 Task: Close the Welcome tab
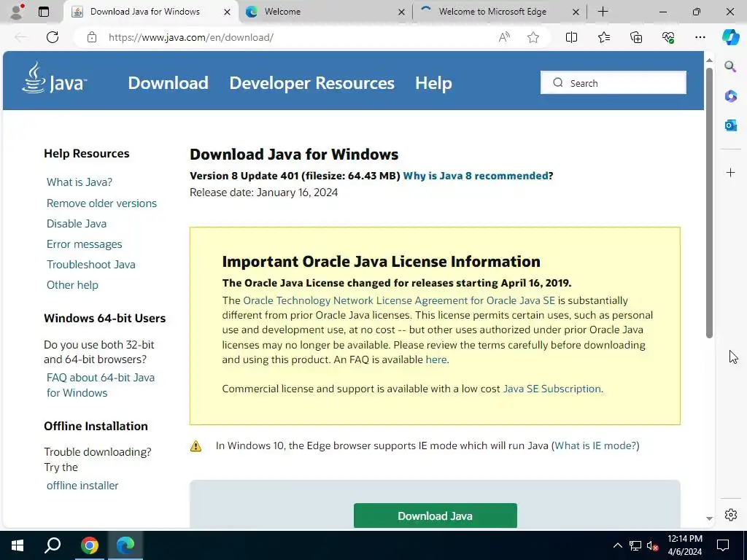click(x=402, y=12)
